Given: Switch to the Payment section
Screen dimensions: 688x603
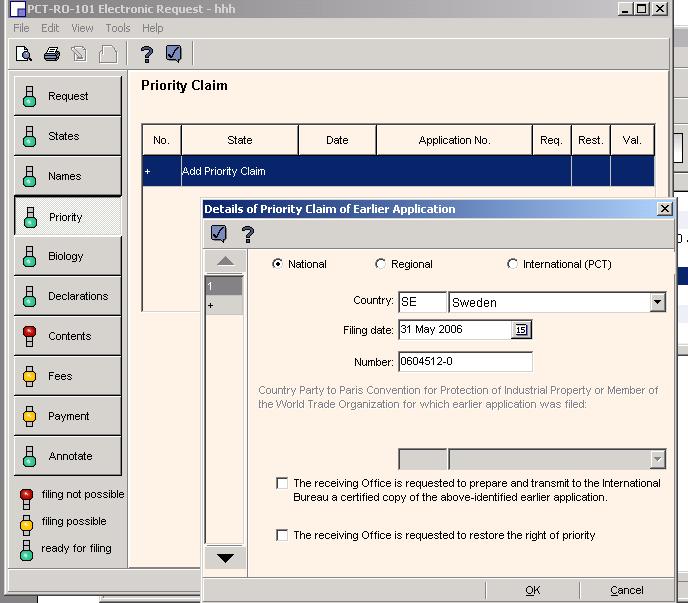Looking at the screenshot, I should (68, 416).
